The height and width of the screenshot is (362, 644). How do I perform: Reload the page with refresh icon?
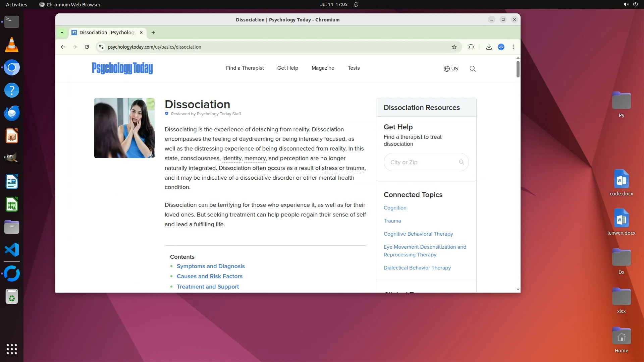point(87,47)
